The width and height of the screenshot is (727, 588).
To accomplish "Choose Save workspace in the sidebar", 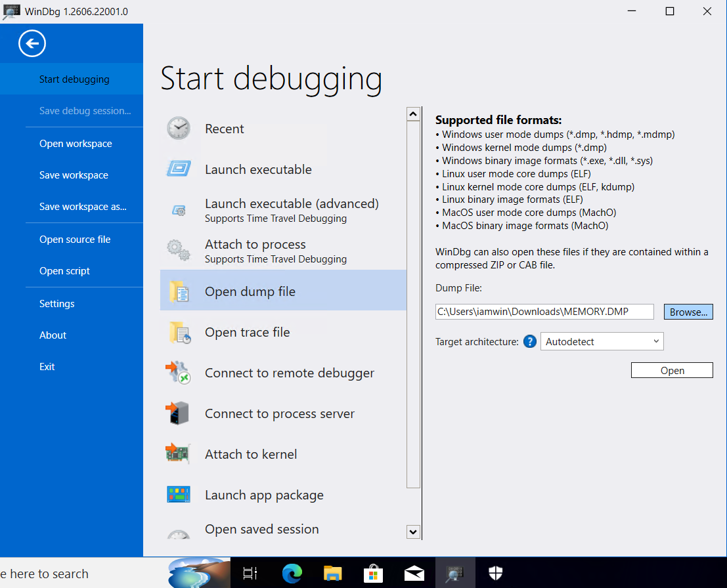I will point(74,175).
